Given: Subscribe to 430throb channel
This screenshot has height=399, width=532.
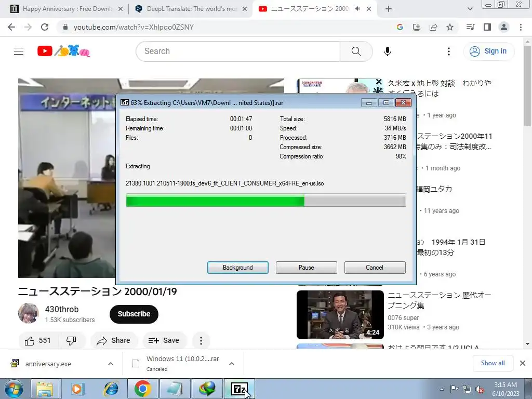Looking at the screenshot, I should (x=134, y=314).
